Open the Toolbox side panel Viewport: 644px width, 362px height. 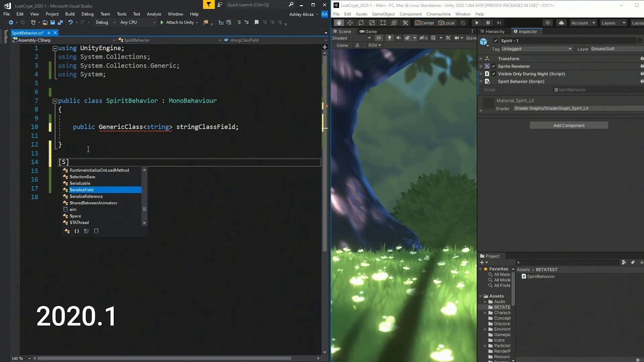click(6, 37)
